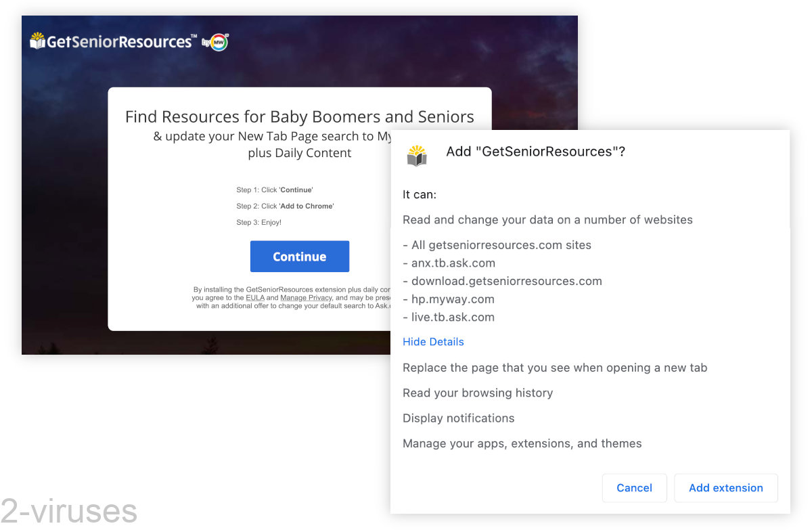Click the hp.myway.com list entry

449,299
